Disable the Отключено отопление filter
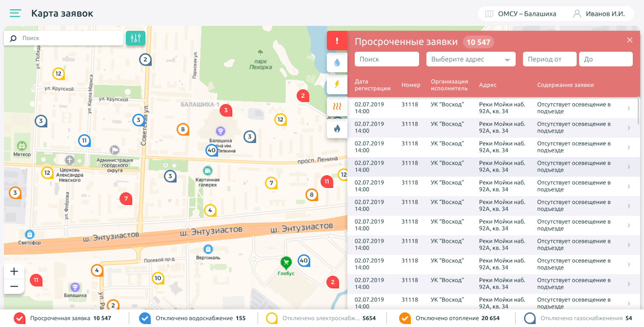 [x=405, y=318]
